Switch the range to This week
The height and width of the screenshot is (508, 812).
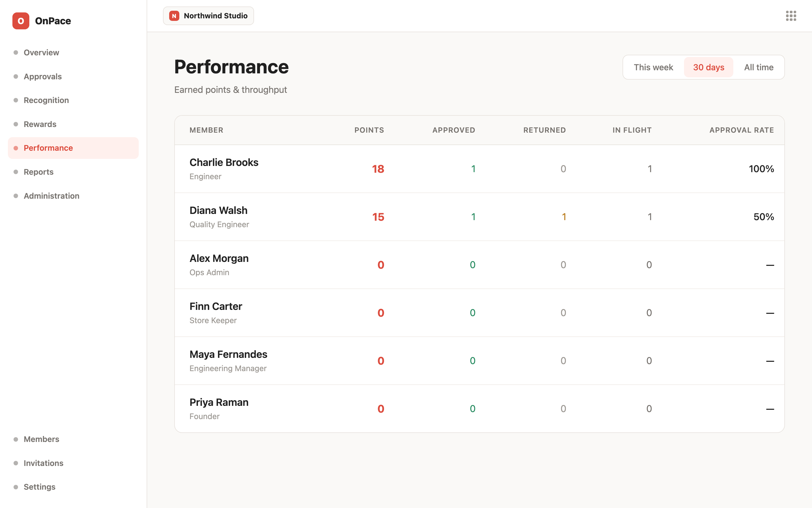(653, 67)
